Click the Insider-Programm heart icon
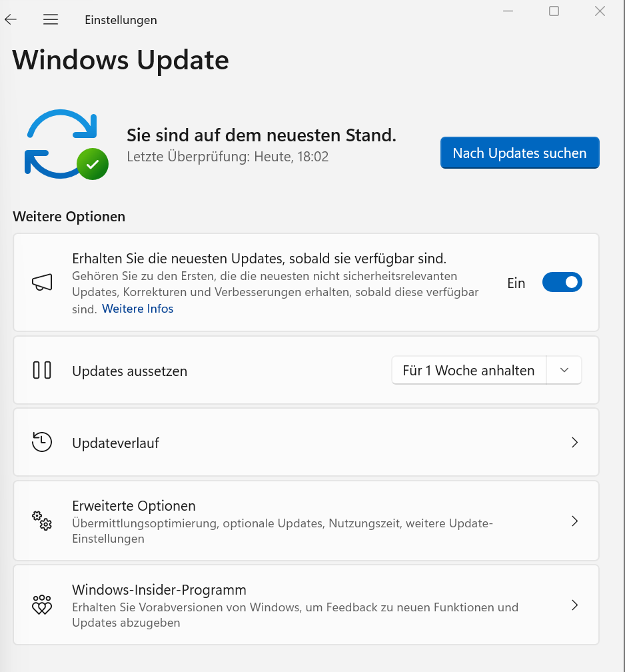Viewport: 625px width, 672px height. point(42,604)
